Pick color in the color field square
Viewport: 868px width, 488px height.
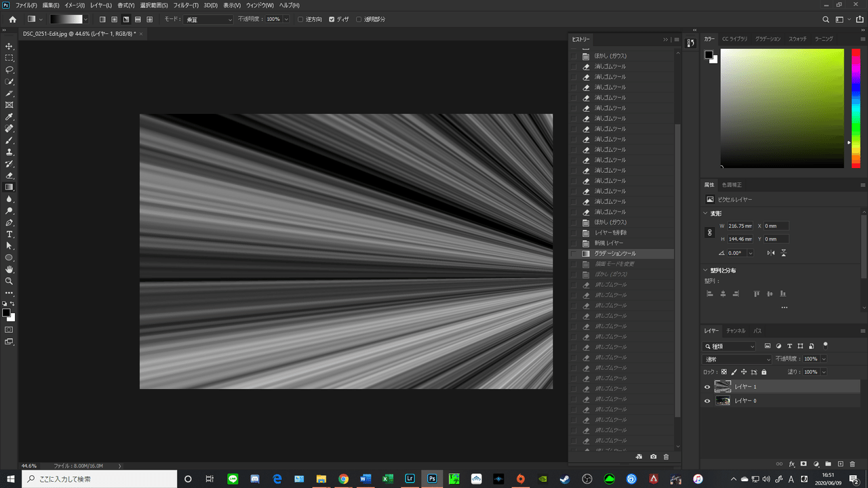(782, 108)
